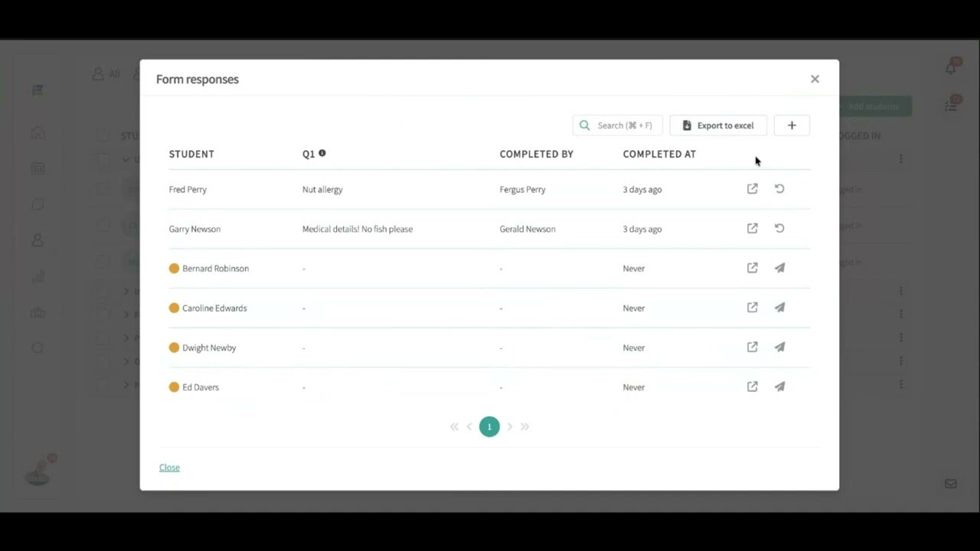This screenshot has width=980, height=551.
Task: Click Dwight Newby's orange status dot
Action: tap(174, 347)
